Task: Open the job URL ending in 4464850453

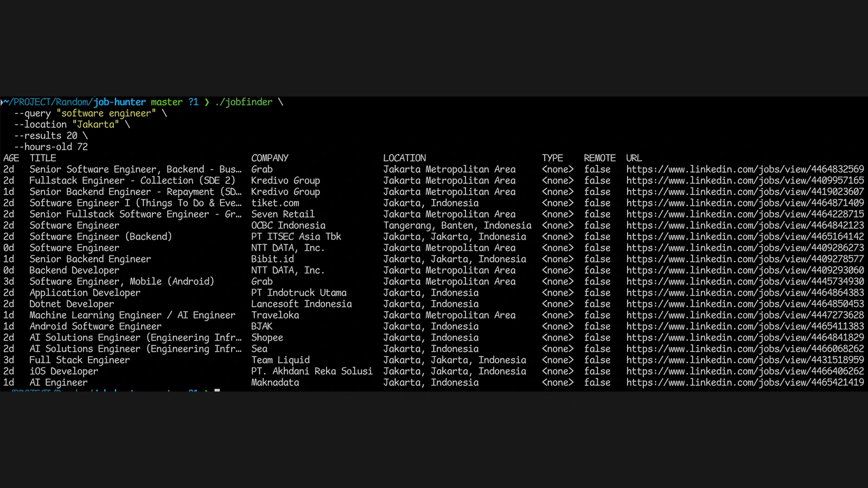Action: [745, 304]
